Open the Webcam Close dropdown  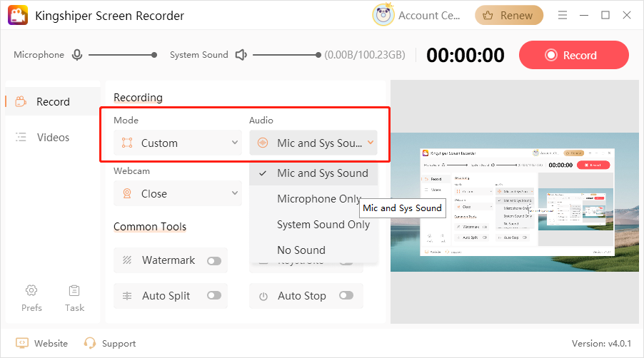click(178, 193)
